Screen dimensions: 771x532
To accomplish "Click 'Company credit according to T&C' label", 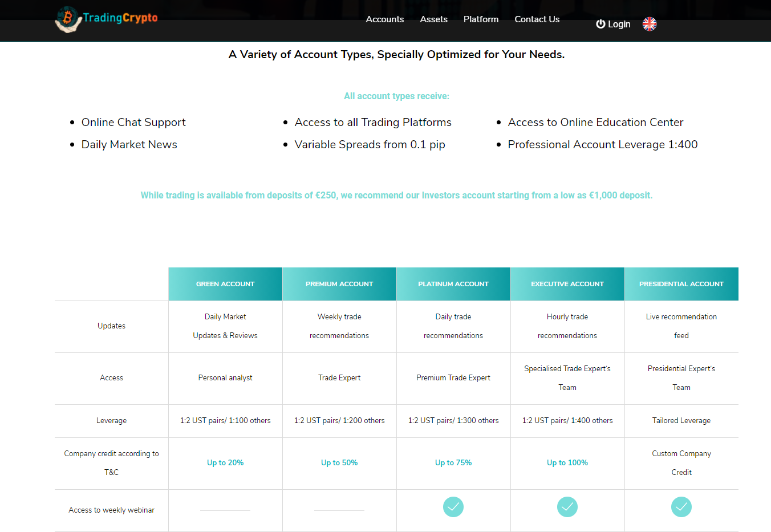I will pyautogui.click(x=111, y=463).
